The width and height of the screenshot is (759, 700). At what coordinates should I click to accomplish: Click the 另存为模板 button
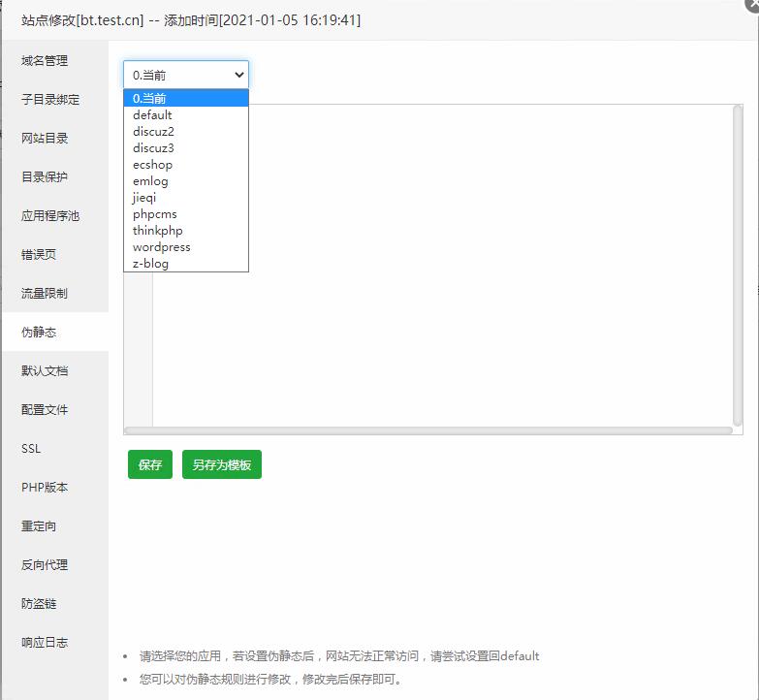click(x=222, y=464)
